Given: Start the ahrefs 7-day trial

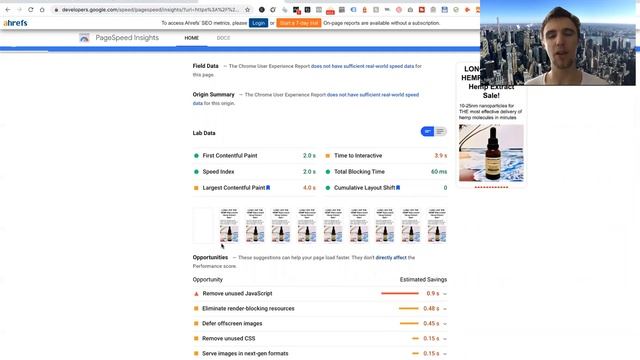Looking at the screenshot, I should point(299,23).
